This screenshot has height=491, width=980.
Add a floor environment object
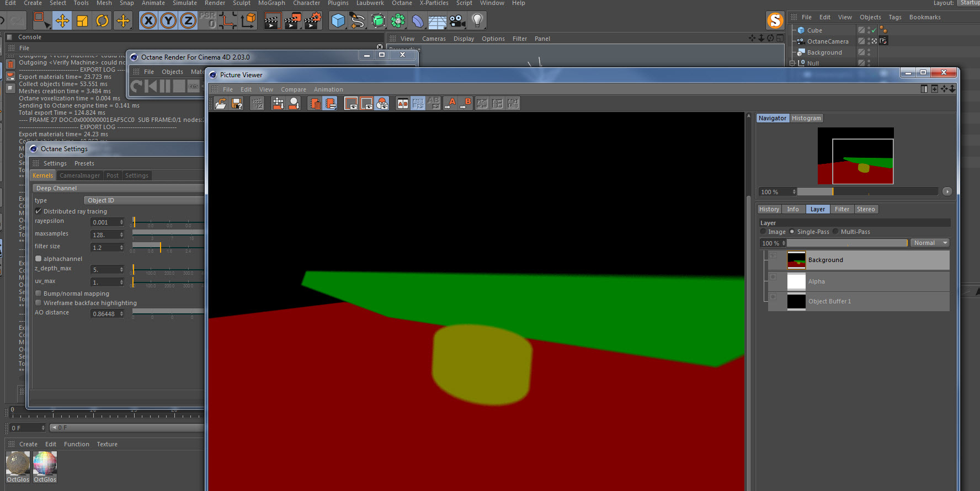[438, 22]
